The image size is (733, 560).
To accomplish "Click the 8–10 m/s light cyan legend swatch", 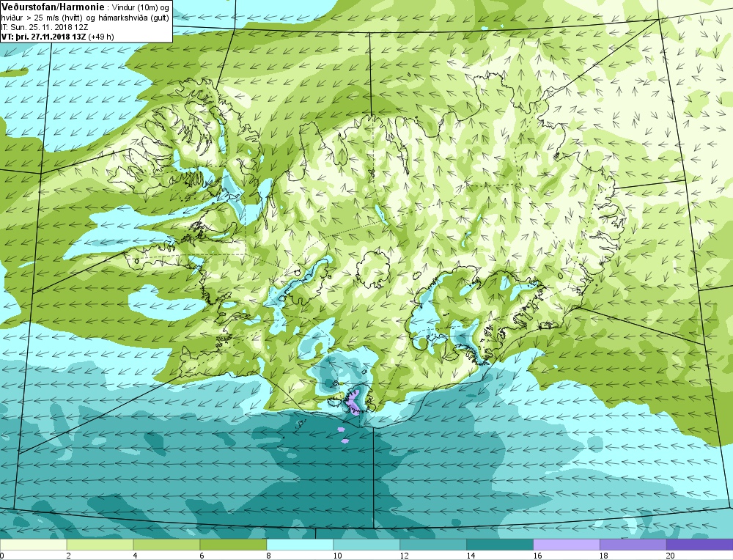I will 300,545.
